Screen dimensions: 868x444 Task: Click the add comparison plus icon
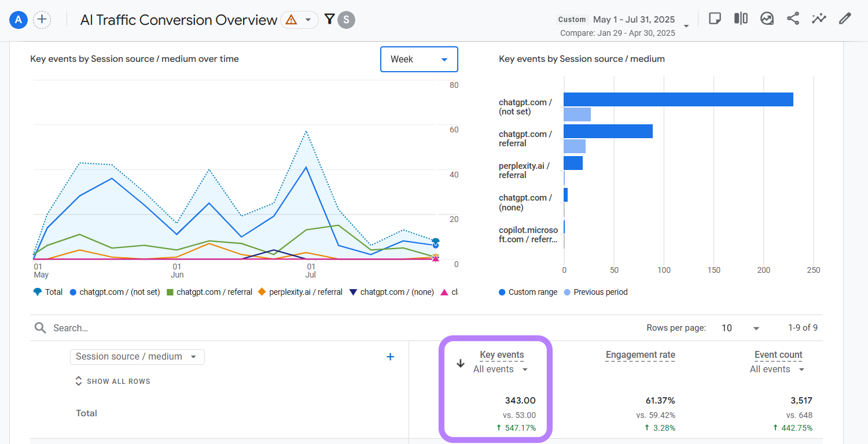(x=42, y=20)
